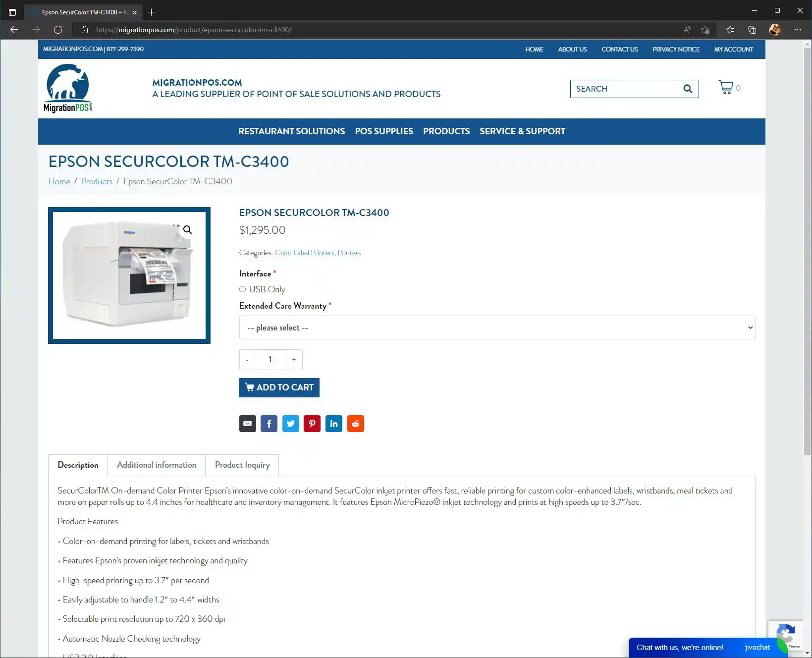Screen dimensions: 812x658
Task: Zoom product image with magnifier icon
Action: (x=187, y=229)
